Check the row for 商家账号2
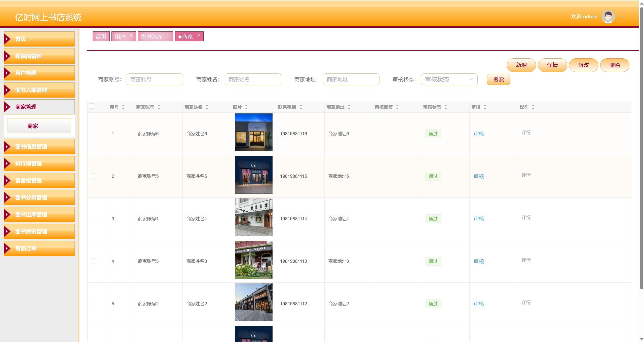The width and height of the screenshot is (644, 342). 93,304
